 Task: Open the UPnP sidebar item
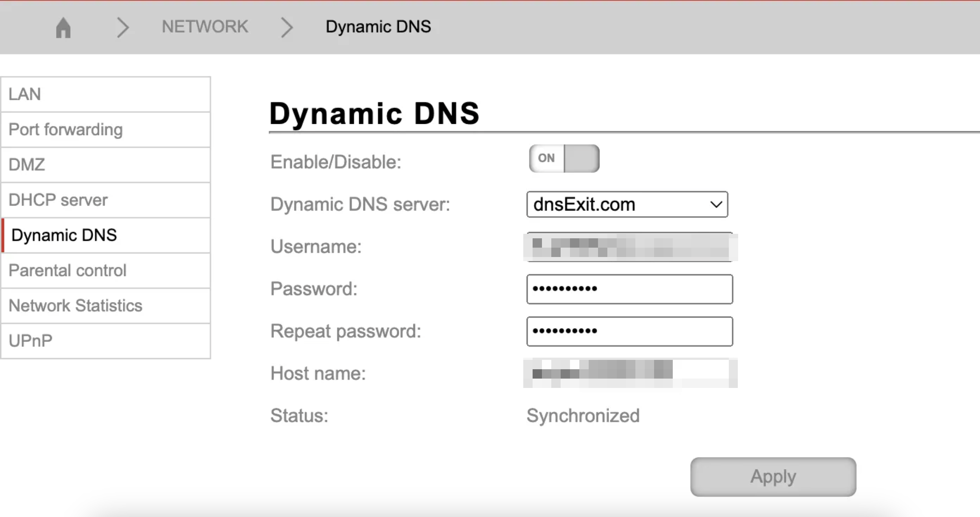(105, 341)
